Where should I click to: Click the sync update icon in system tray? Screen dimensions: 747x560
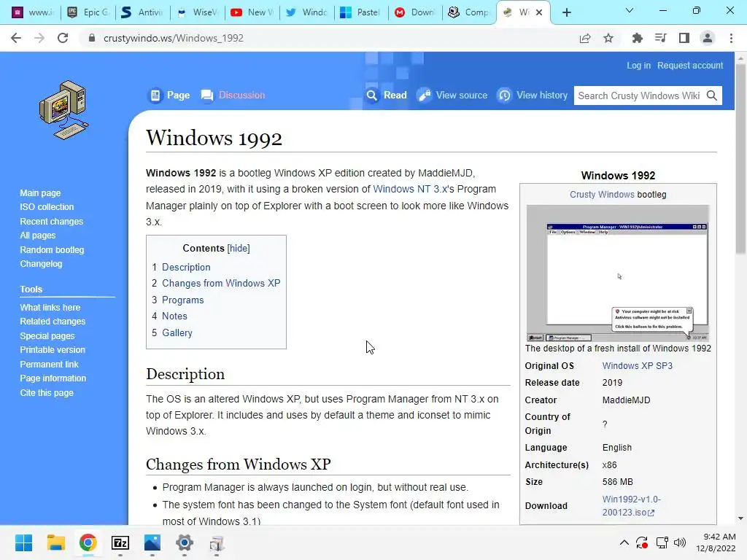pos(642,542)
